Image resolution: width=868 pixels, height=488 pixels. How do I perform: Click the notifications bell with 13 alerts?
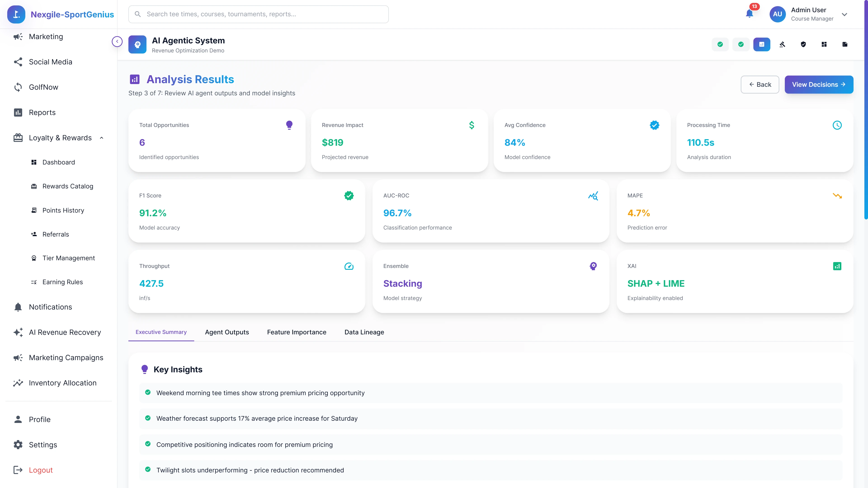(750, 14)
